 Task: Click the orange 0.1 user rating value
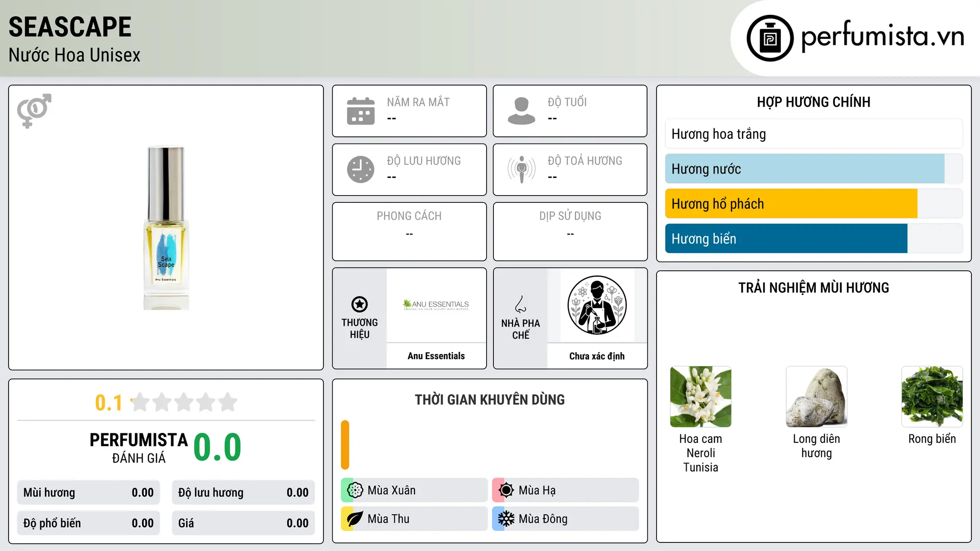click(109, 403)
